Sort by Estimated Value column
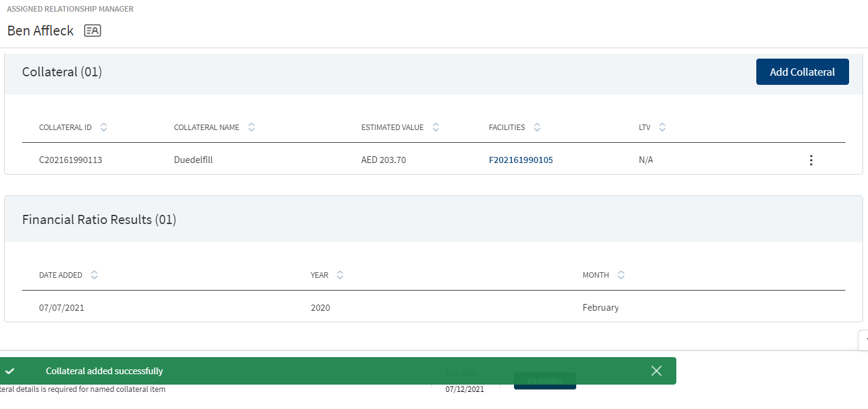This screenshot has width=868, height=409. click(436, 128)
